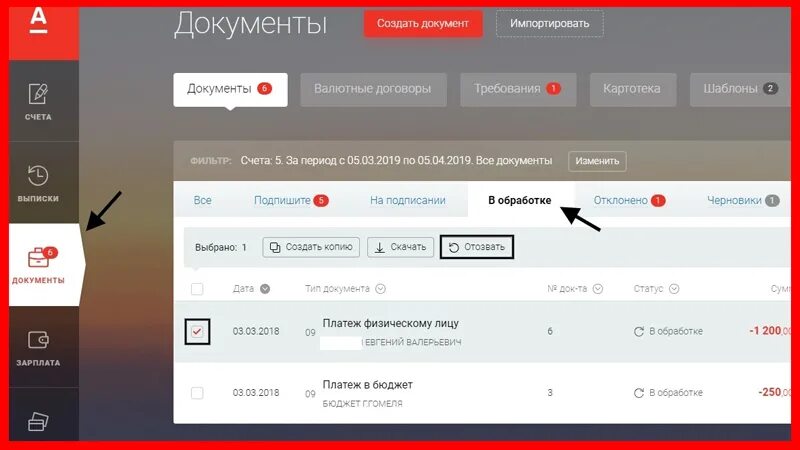Image resolution: width=800 pixels, height=450 pixels.
Task: Click document number 6 cell
Action: tap(550, 332)
